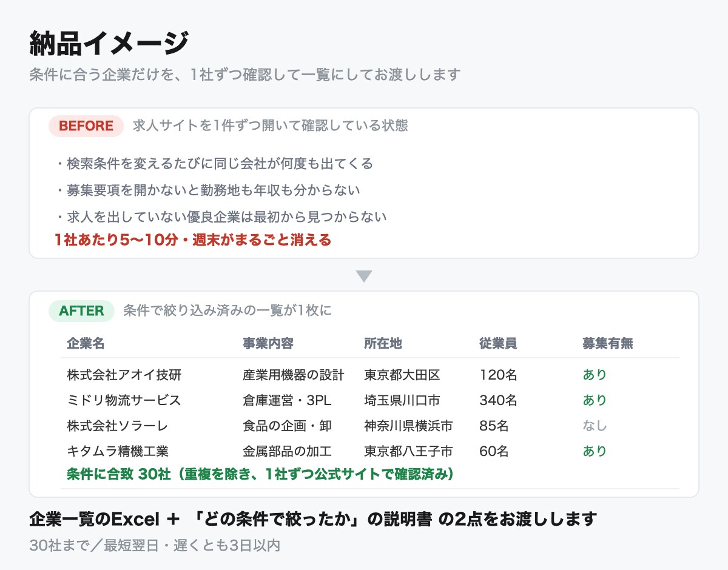This screenshot has height=570, width=728.
Task: Click employee count 120名
Action: tap(498, 375)
